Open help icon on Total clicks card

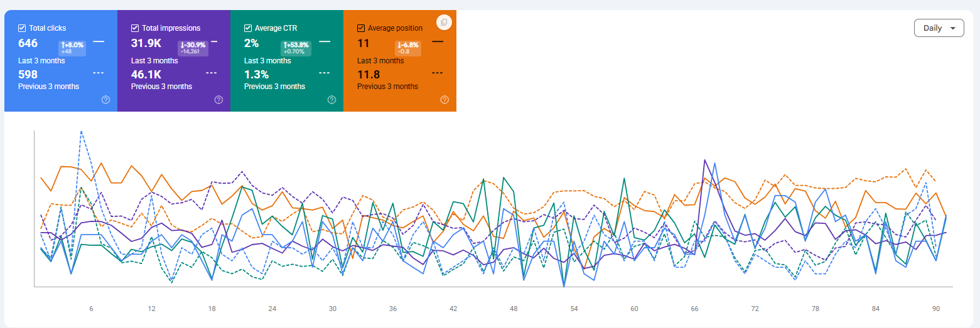point(105,100)
